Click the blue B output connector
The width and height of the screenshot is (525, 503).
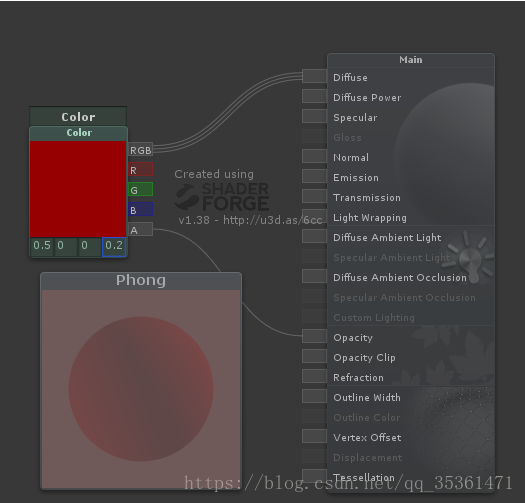(140, 210)
